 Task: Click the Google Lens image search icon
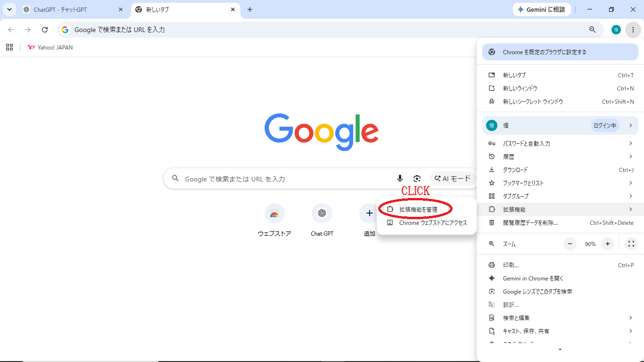(417, 179)
